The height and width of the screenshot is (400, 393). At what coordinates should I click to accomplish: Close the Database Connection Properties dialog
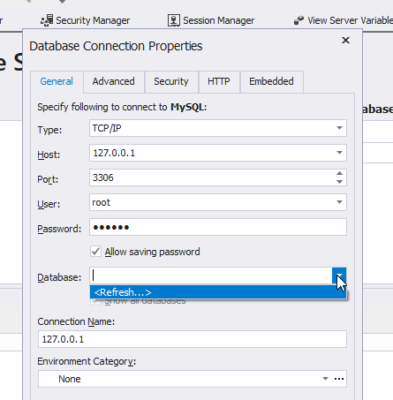[346, 40]
